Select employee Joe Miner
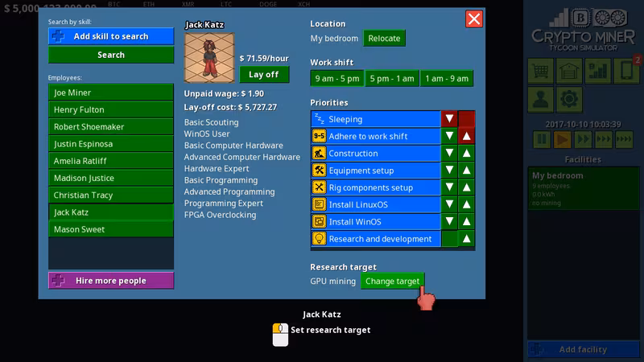Screen dimensions: 644x362 111,93
